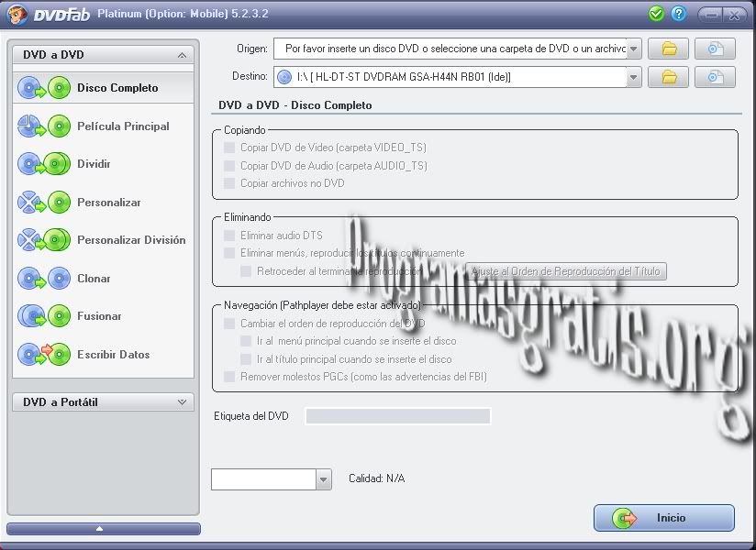Click the Disco Completo disc icon
The image size is (756, 550).
coord(44,88)
